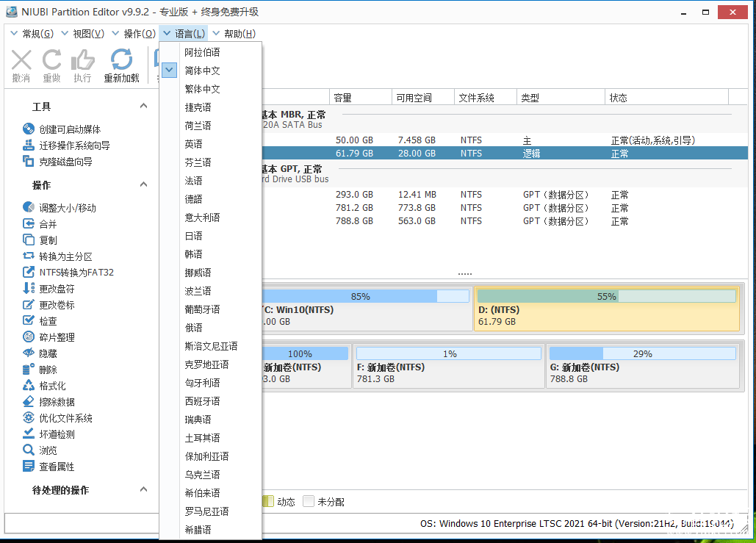
Task: Select 转换为主分区 operation
Action: [57, 256]
